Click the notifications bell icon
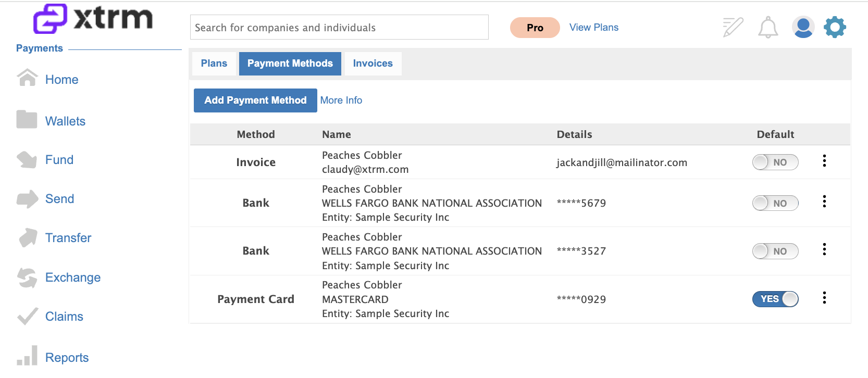 pyautogui.click(x=767, y=27)
